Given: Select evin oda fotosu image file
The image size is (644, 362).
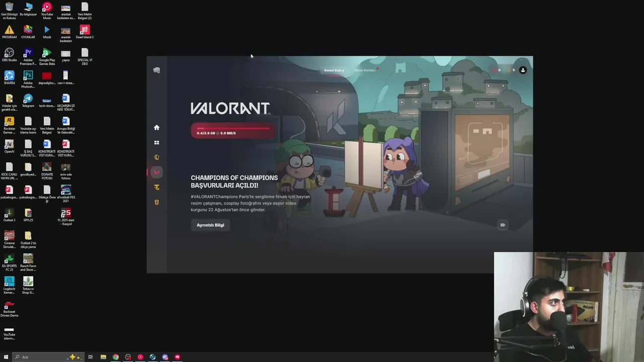Looking at the screenshot, I should pos(66,171).
